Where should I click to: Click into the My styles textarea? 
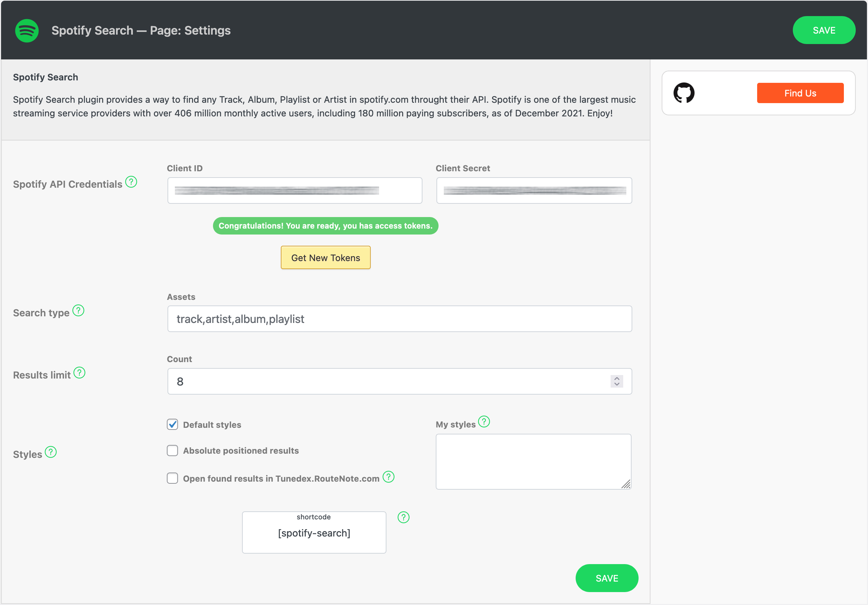tap(533, 461)
